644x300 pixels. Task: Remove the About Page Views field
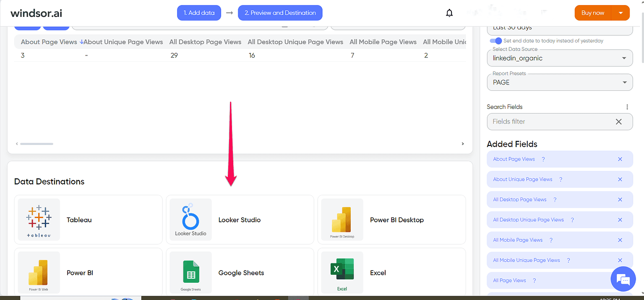pyautogui.click(x=620, y=159)
